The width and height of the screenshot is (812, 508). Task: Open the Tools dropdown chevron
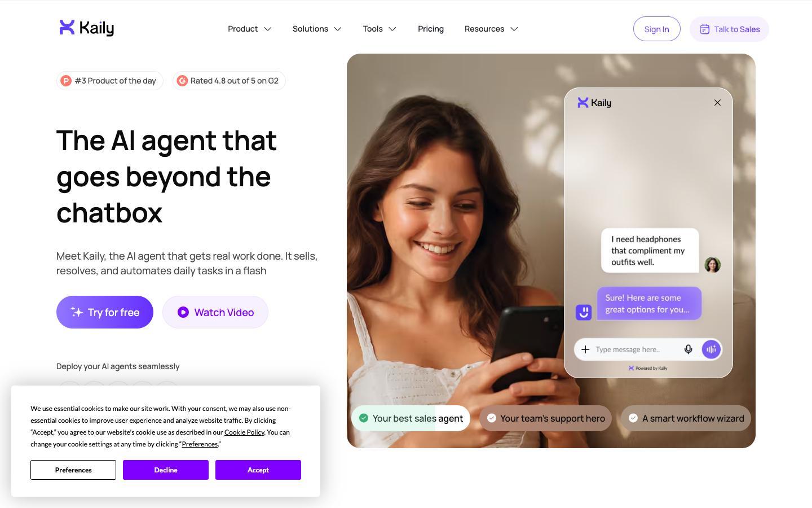pyautogui.click(x=392, y=29)
